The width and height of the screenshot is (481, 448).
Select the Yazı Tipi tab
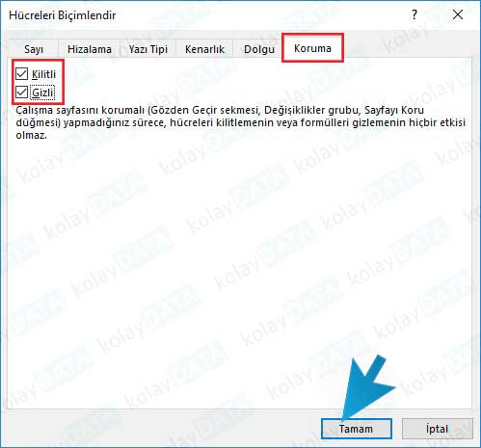[x=148, y=49]
